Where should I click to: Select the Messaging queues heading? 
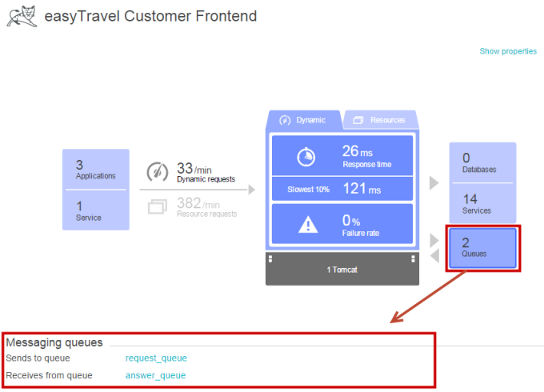coord(54,342)
